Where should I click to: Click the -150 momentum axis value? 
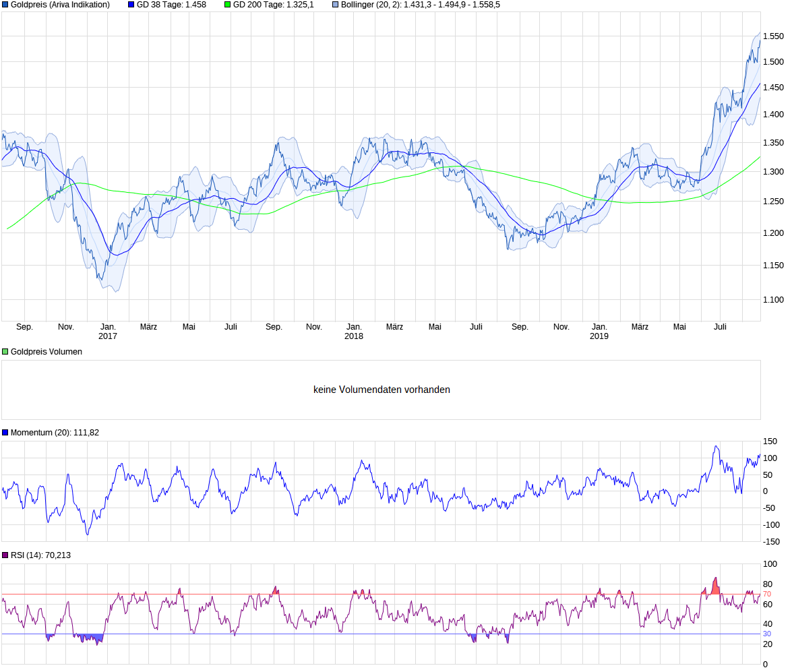pos(771,542)
